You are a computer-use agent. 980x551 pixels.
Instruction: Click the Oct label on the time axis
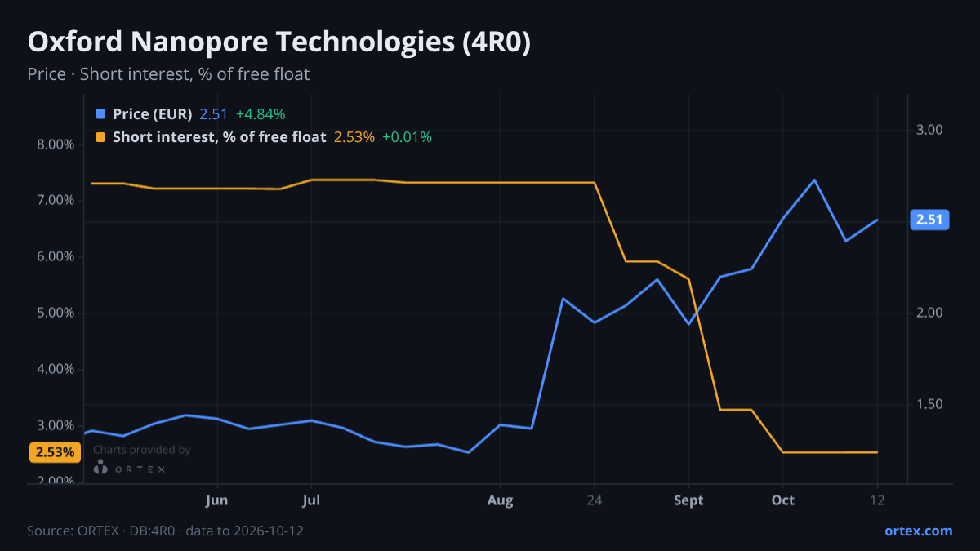[x=783, y=500]
